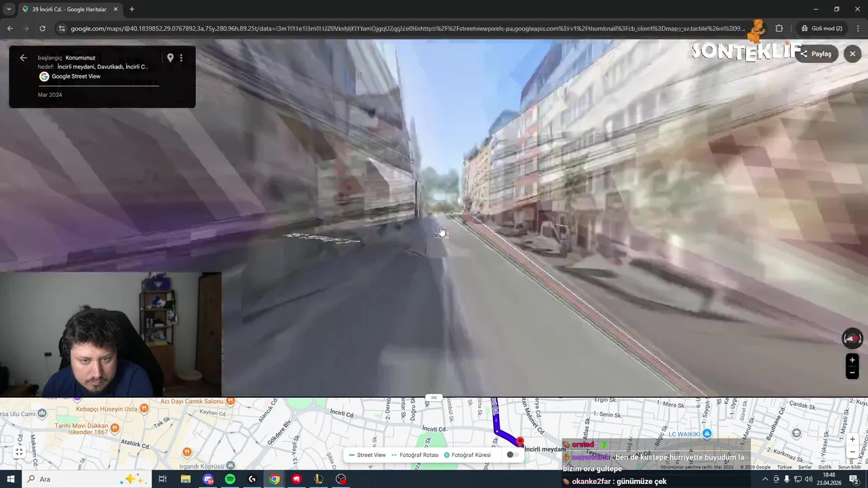Open Chrome extensions puzzle icon
Image resolution: width=868 pixels, height=488 pixels.
(778, 28)
